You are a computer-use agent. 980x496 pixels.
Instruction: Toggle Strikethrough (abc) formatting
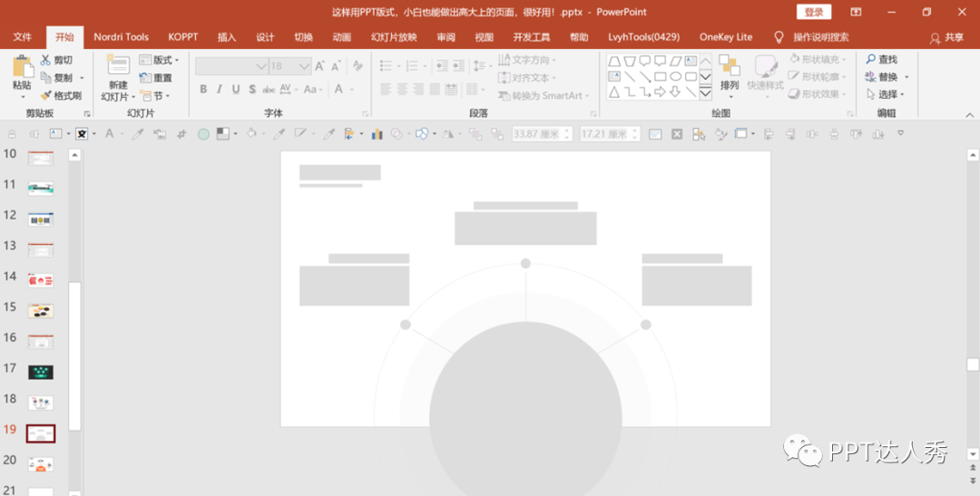point(269,90)
